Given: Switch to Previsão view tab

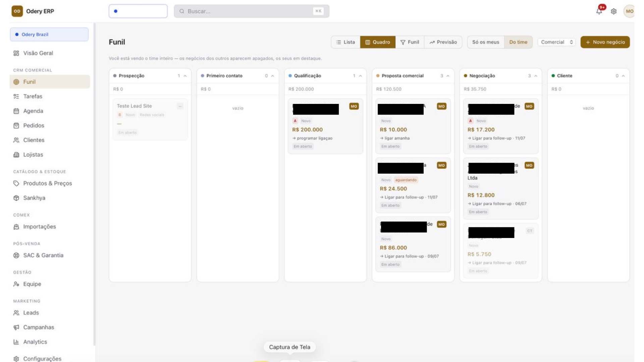Looking at the screenshot, I should pos(443,42).
